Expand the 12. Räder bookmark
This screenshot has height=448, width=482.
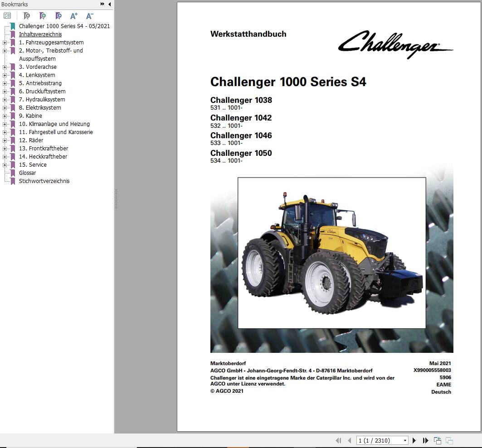[5, 140]
